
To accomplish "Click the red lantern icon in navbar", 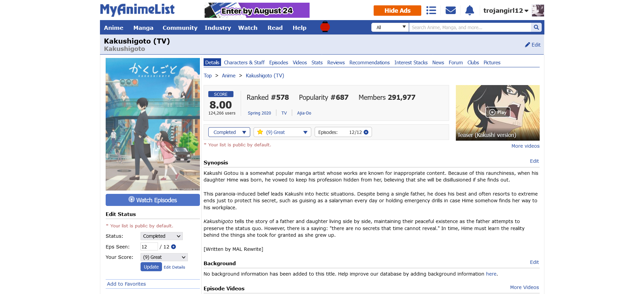I will pyautogui.click(x=325, y=26).
